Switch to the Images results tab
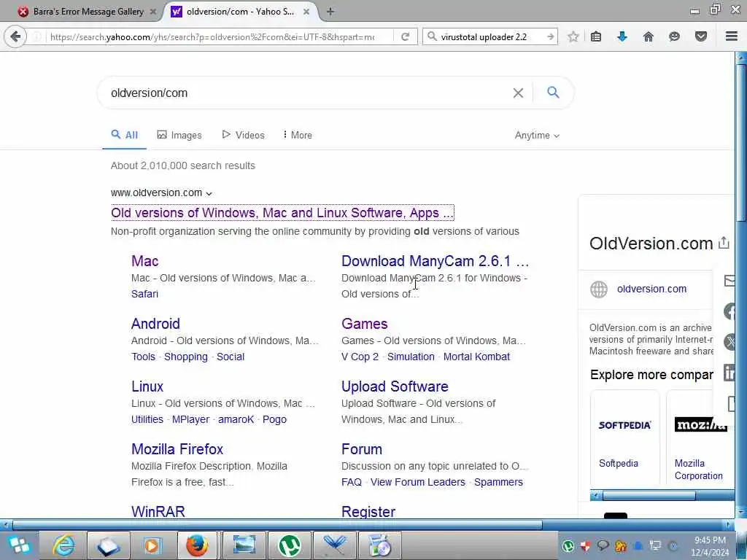This screenshot has height=560, width=747. pos(179,135)
